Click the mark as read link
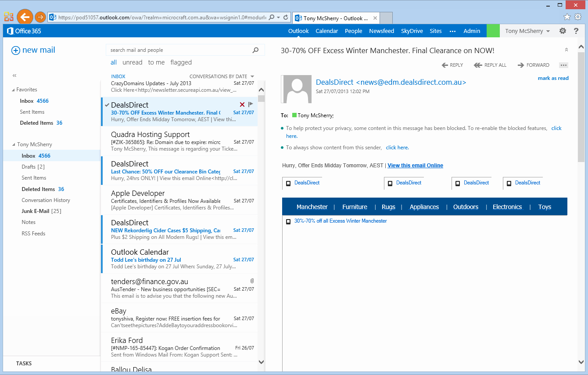Screen dimensions: 588x375 (x=553, y=78)
